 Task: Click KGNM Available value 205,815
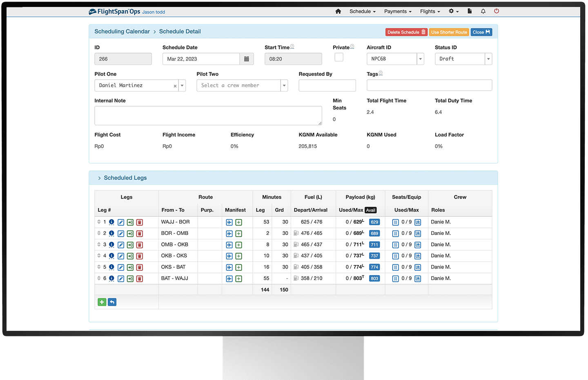pyautogui.click(x=308, y=146)
